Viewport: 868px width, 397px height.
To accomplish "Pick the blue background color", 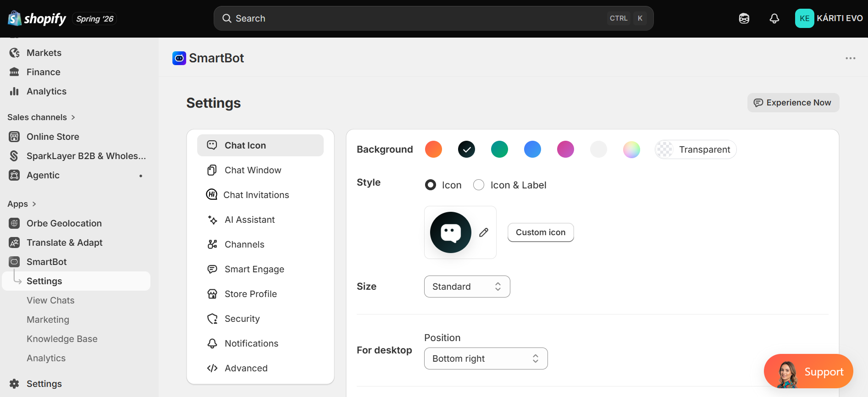I will 532,149.
